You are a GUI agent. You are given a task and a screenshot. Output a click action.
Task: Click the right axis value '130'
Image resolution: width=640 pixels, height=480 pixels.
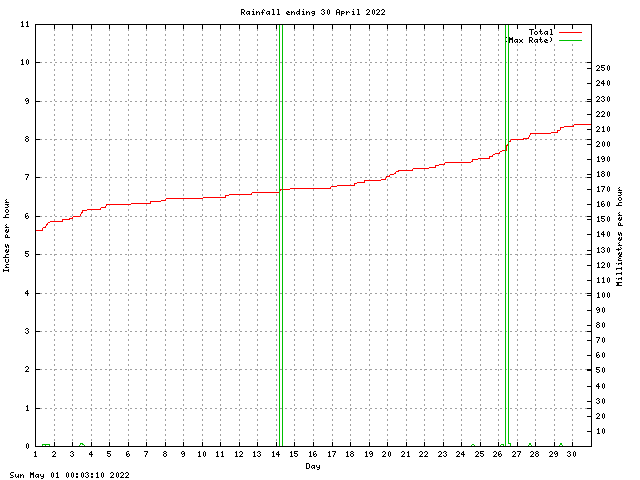coord(603,250)
